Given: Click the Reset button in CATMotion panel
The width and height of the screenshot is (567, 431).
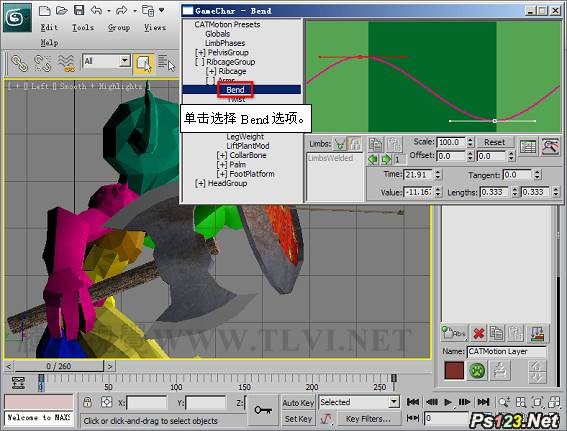Looking at the screenshot, I should (x=494, y=142).
